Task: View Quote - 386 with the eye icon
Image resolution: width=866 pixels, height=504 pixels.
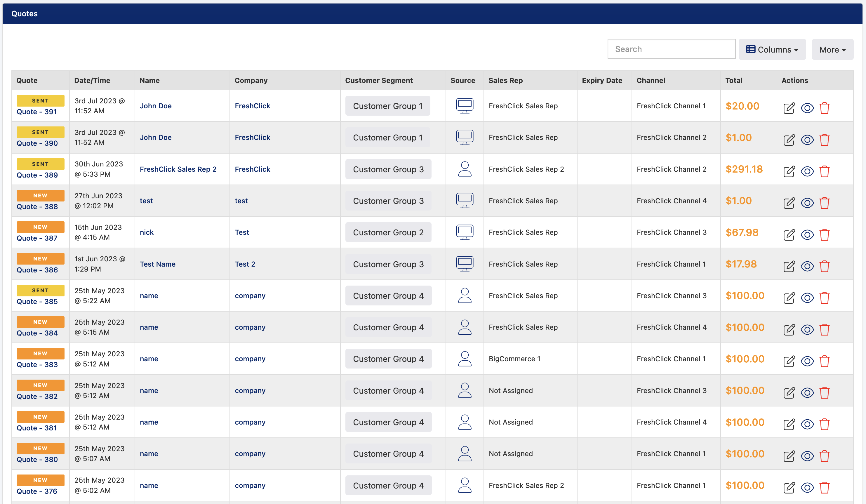Action: tap(807, 266)
